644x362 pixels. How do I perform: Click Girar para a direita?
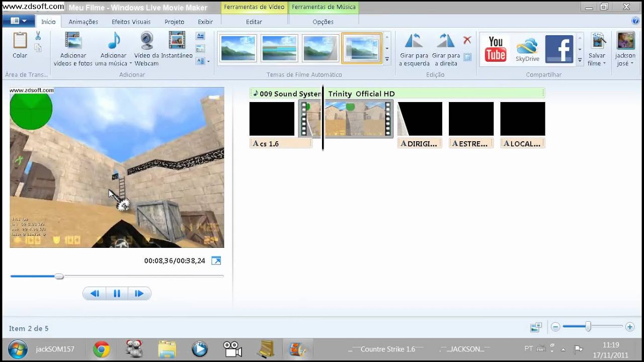[446, 49]
